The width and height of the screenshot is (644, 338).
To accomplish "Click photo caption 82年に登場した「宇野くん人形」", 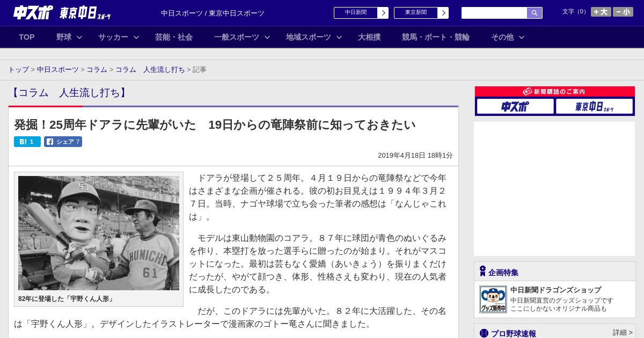I will click(66, 299).
